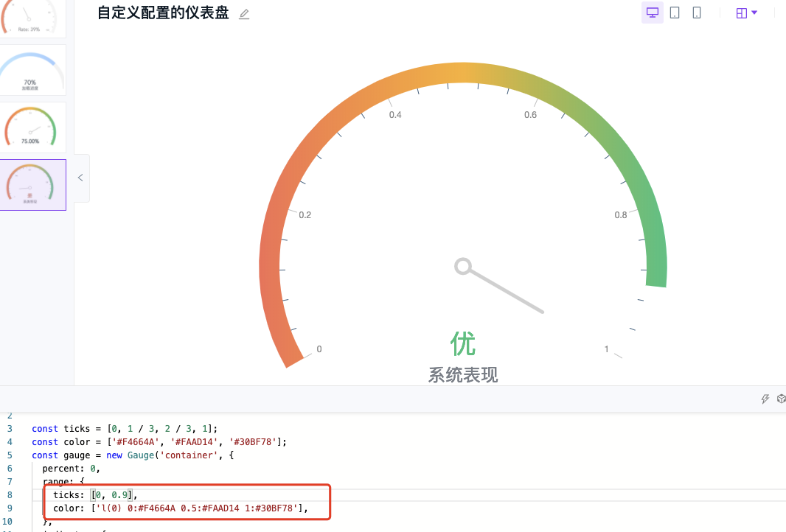Switch to tablet preview icon

[x=674, y=13]
